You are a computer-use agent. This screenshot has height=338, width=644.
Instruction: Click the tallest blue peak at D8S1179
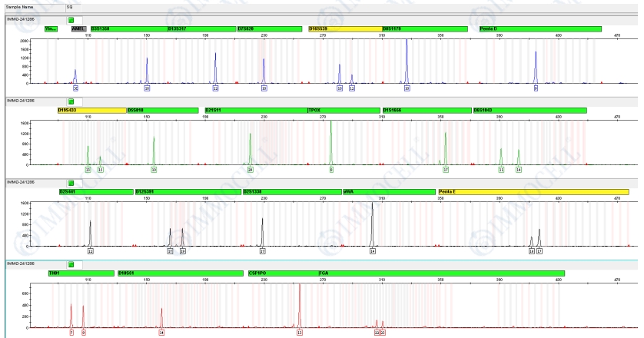407,61
